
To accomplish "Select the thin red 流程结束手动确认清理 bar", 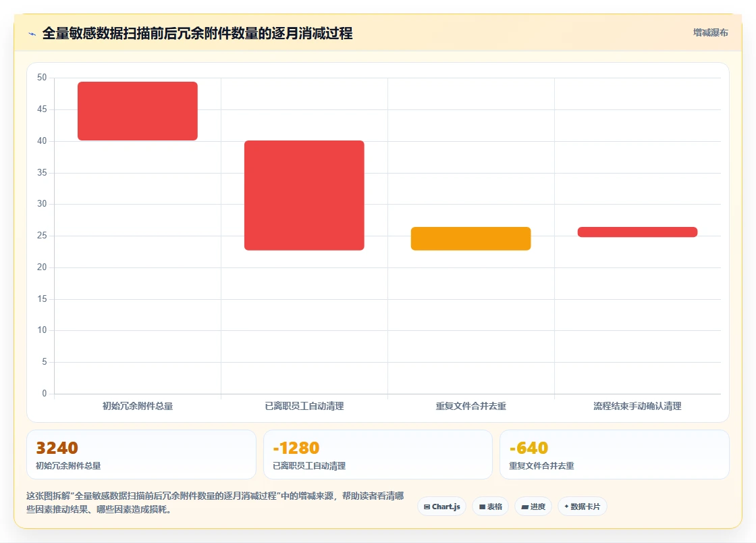I will [x=637, y=232].
